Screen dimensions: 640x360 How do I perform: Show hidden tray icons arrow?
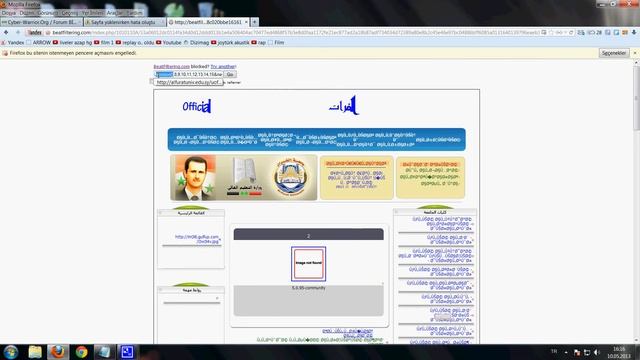coord(566,352)
